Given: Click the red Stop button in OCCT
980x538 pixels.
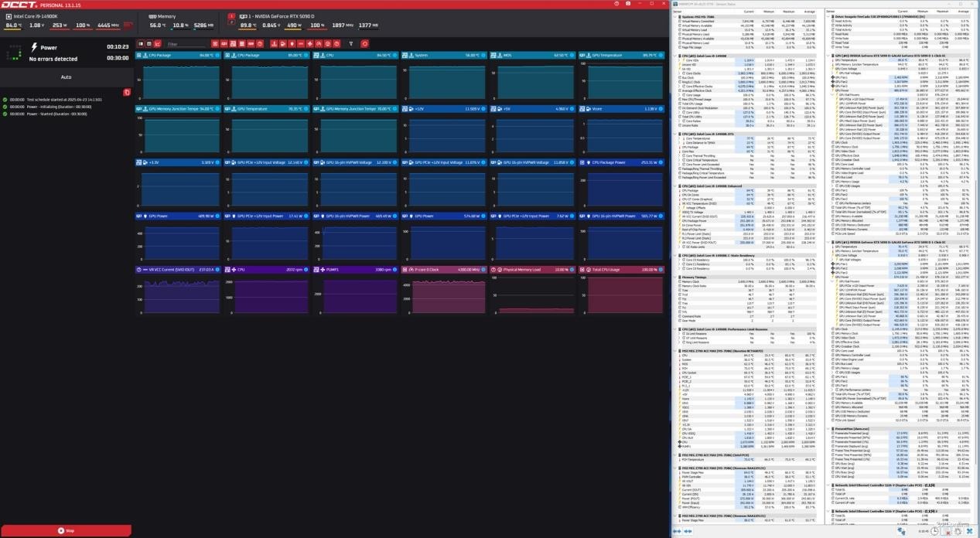Looking at the screenshot, I should click(66, 530).
